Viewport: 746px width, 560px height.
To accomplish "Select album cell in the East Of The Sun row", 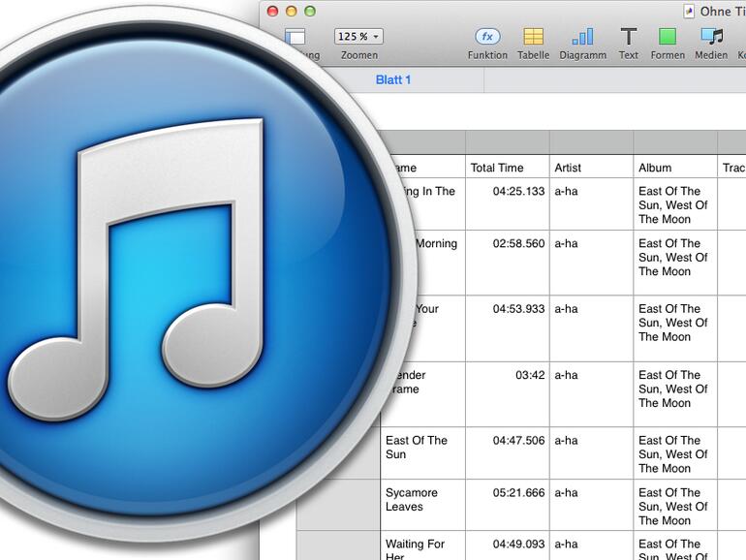I will coord(675,453).
